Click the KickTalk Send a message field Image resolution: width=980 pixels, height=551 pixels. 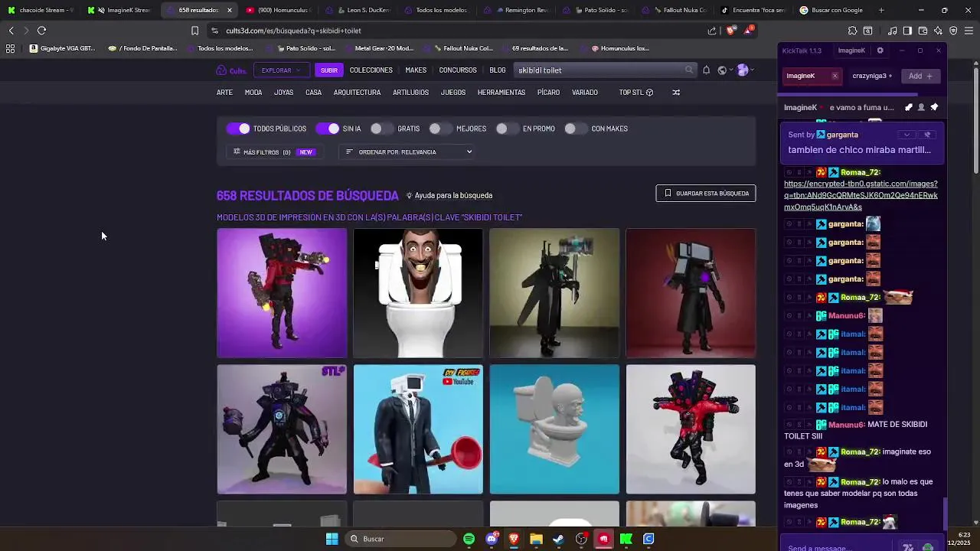coord(840,547)
